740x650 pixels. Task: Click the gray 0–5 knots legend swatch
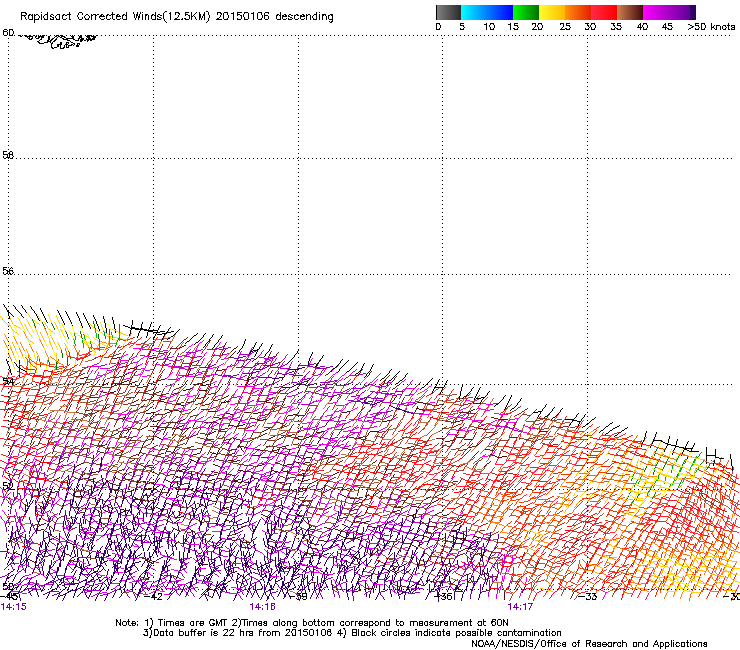(448, 12)
